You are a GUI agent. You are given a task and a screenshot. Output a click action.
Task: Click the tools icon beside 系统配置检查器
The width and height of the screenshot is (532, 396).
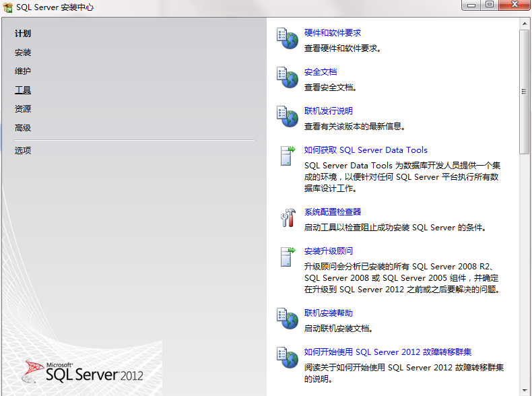click(x=288, y=218)
